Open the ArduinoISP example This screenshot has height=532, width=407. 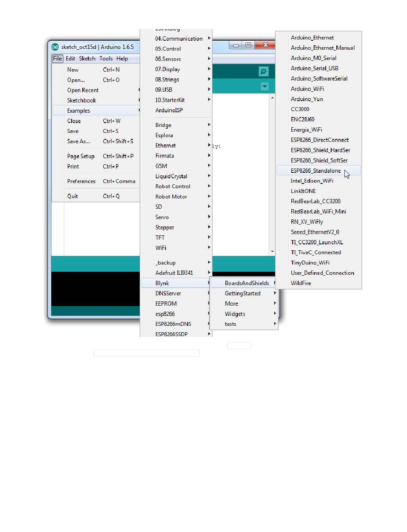[177, 110]
